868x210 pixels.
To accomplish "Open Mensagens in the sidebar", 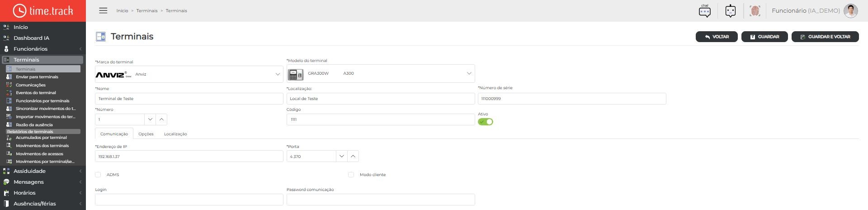I will [28, 182].
